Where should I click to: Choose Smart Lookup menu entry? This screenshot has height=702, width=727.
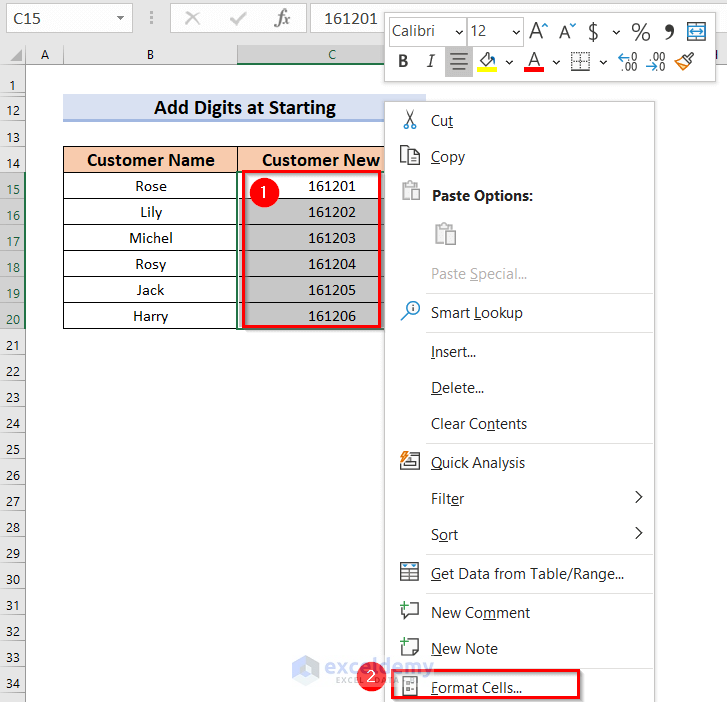519,313
